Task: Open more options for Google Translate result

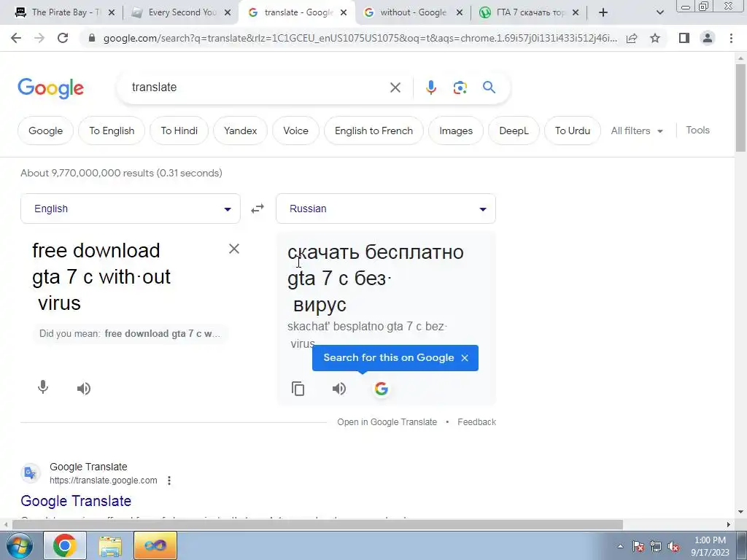Action: coord(169,481)
